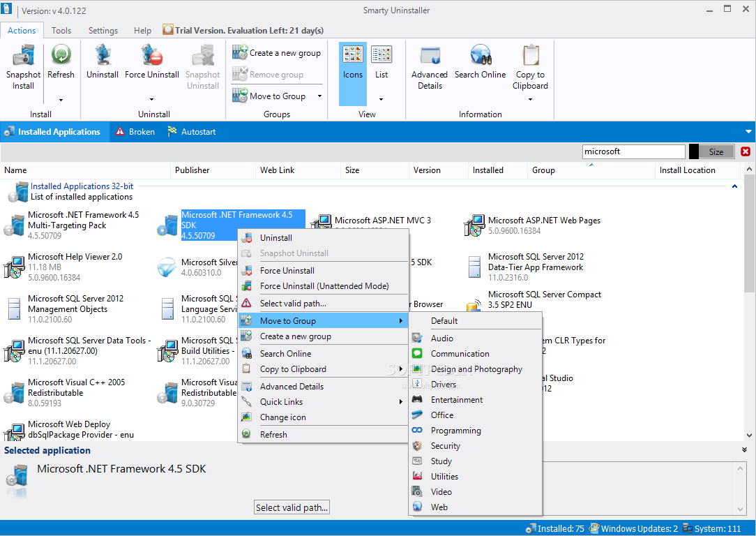
Task: Select Microsoft ASP.NET Web Pages icon
Action: 474,225
